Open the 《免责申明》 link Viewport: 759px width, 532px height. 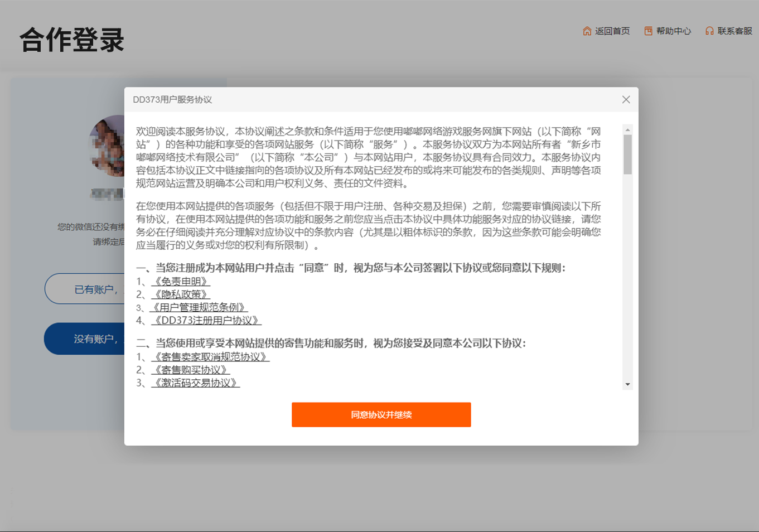click(181, 282)
